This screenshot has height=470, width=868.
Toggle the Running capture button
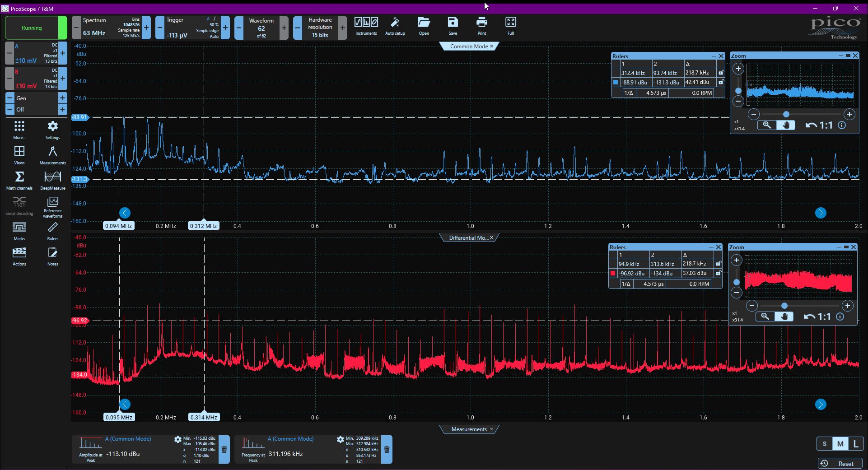point(32,28)
